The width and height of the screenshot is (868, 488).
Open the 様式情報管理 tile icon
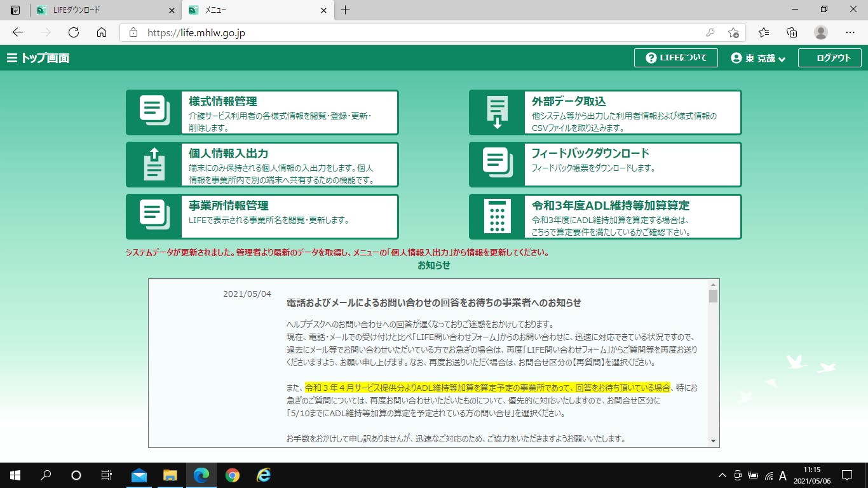point(154,112)
